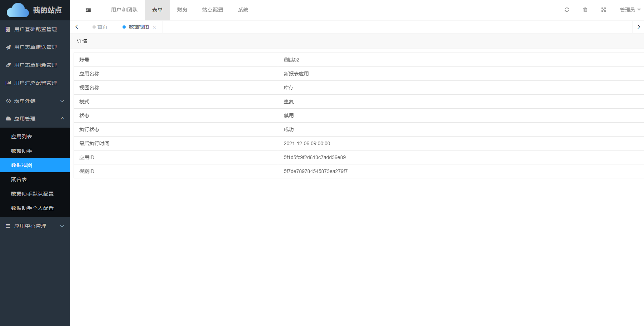Screen dimensions: 644x326
Task: Open 用户基础配置管理 in the sidebar
Action: coord(35,29)
